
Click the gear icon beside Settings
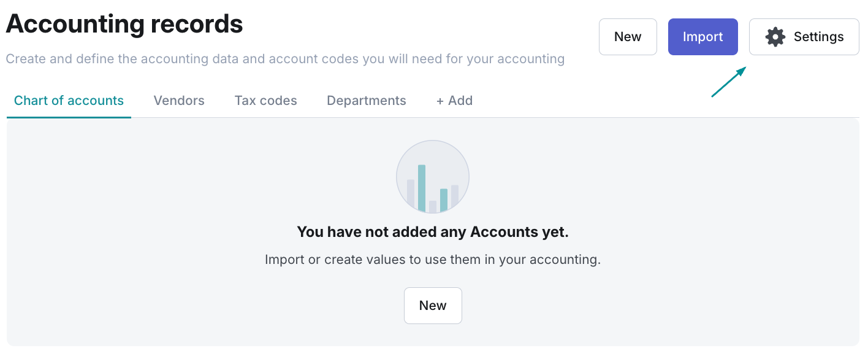[775, 37]
